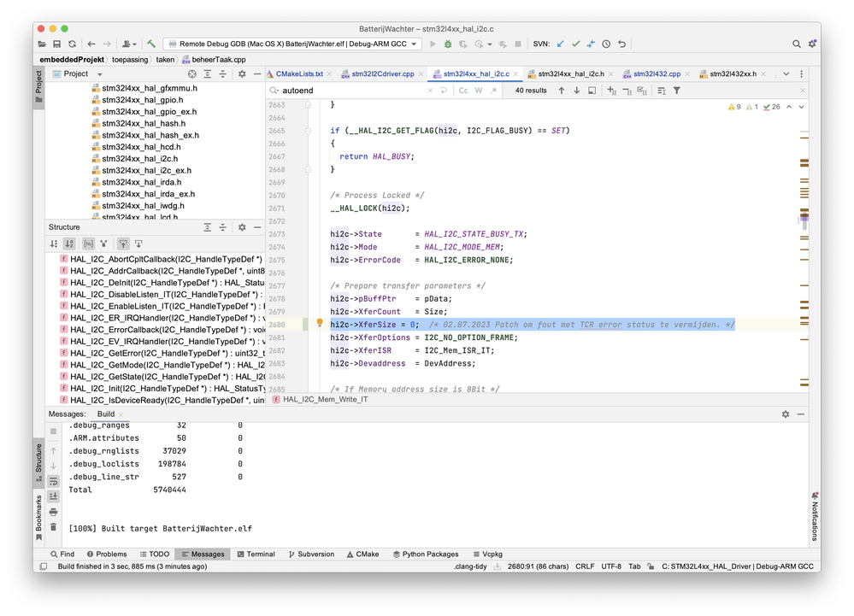
Task: Click the green Debug bug icon
Action: [448, 44]
